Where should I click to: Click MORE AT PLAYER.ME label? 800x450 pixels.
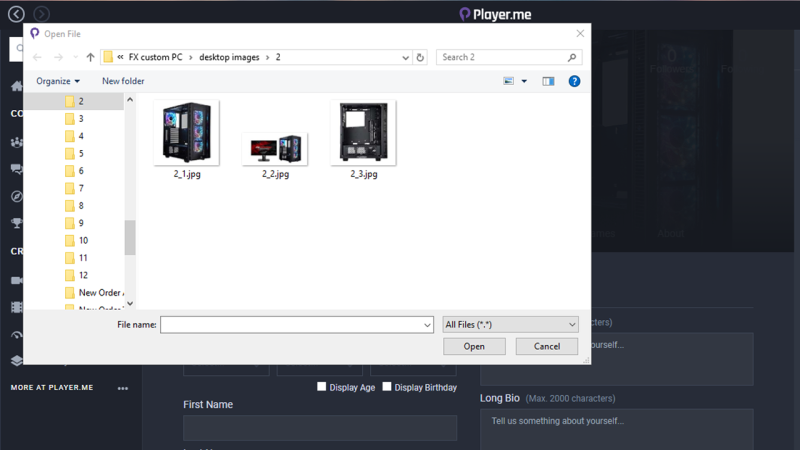[52, 388]
